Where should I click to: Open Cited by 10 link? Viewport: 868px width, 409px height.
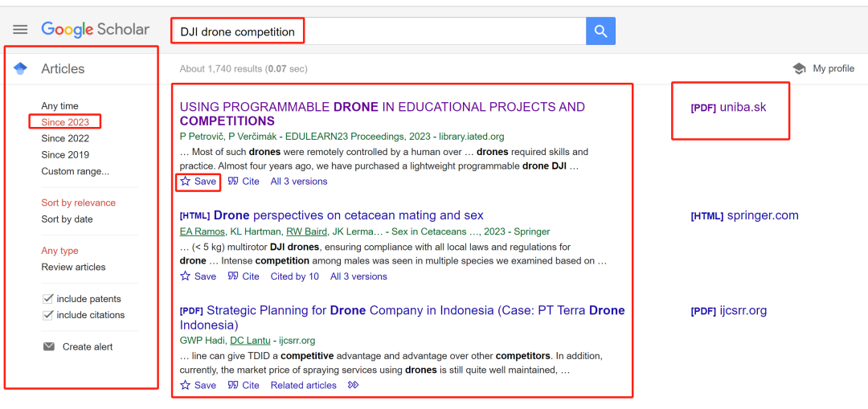(x=294, y=276)
